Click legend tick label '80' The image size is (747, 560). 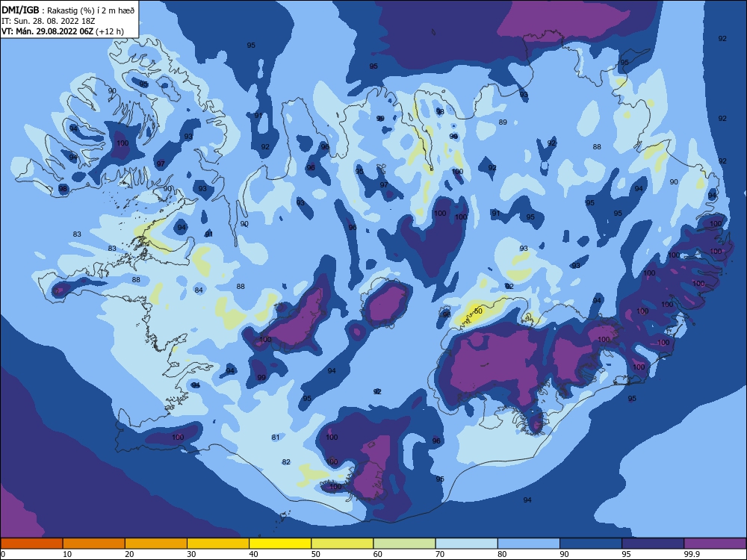click(502, 554)
